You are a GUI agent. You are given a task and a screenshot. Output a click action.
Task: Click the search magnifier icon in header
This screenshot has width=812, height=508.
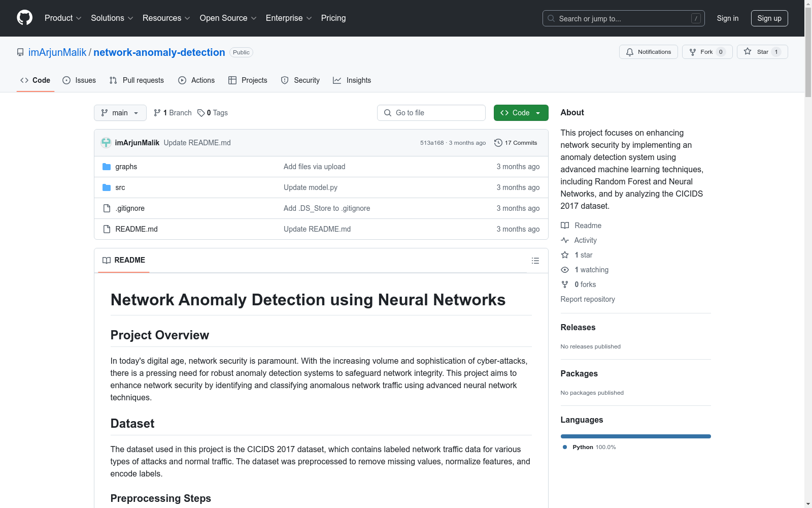point(551,18)
